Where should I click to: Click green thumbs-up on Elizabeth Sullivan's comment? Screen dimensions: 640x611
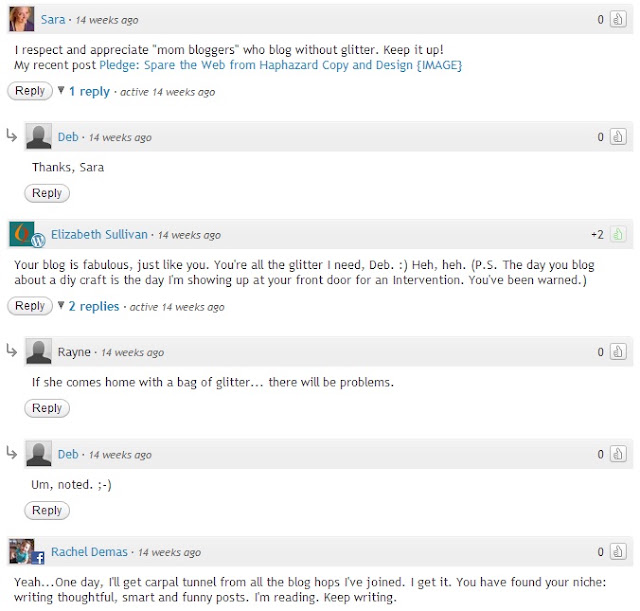tap(618, 234)
